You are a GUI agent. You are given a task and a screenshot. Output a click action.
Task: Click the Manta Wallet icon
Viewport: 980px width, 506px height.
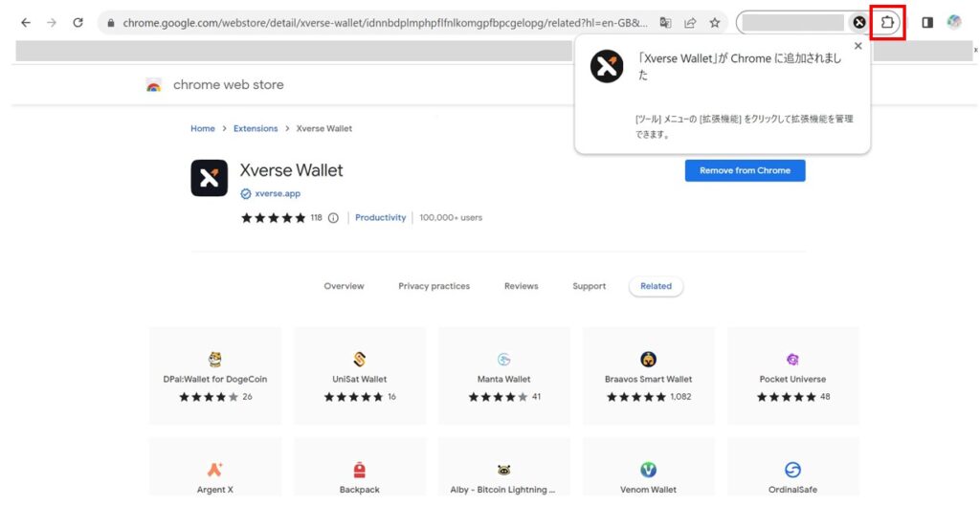click(503, 360)
